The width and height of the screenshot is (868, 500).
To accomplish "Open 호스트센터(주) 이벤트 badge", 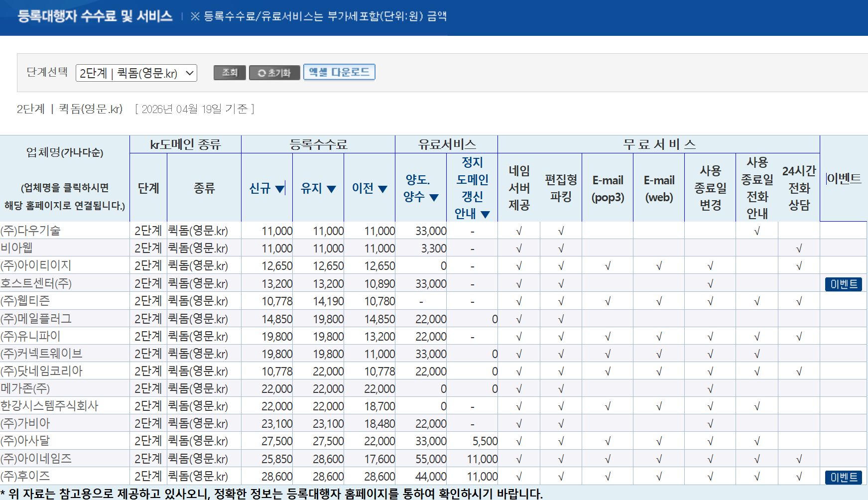I will [844, 284].
